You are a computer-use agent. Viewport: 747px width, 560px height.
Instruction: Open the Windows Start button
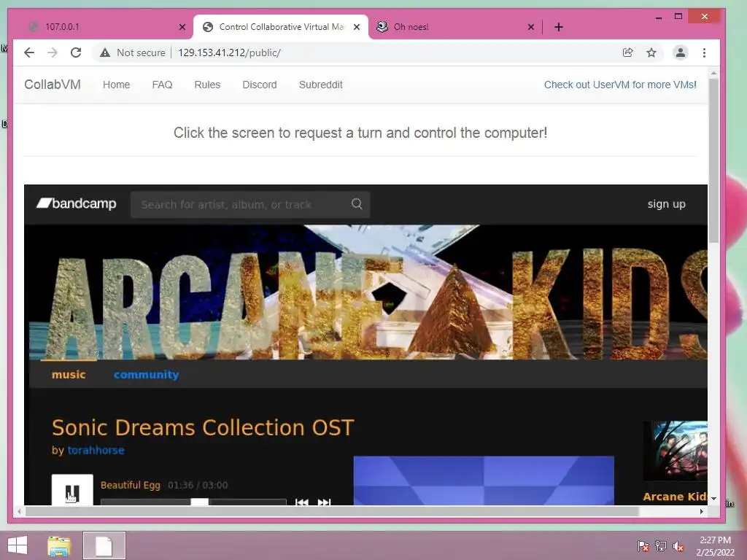(x=18, y=545)
